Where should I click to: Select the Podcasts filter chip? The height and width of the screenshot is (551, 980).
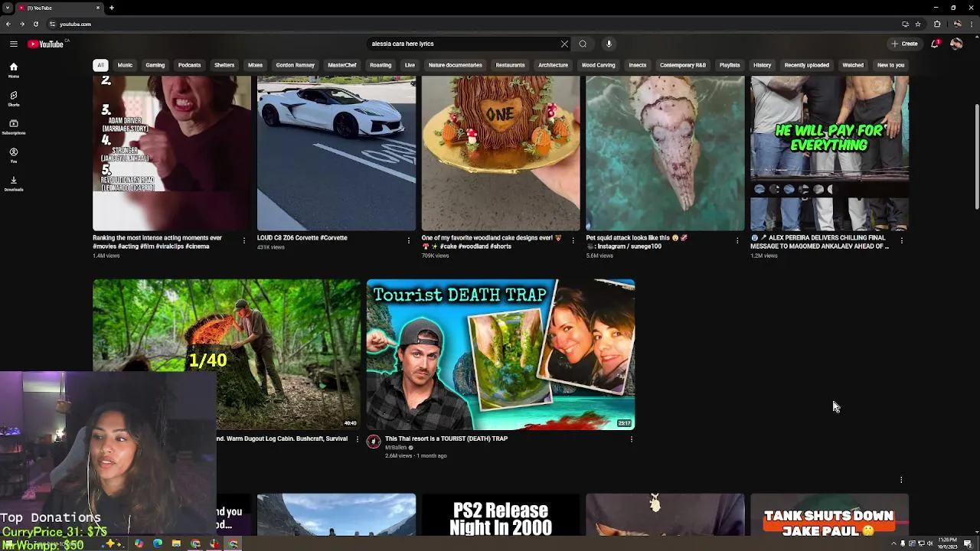tap(189, 65)
